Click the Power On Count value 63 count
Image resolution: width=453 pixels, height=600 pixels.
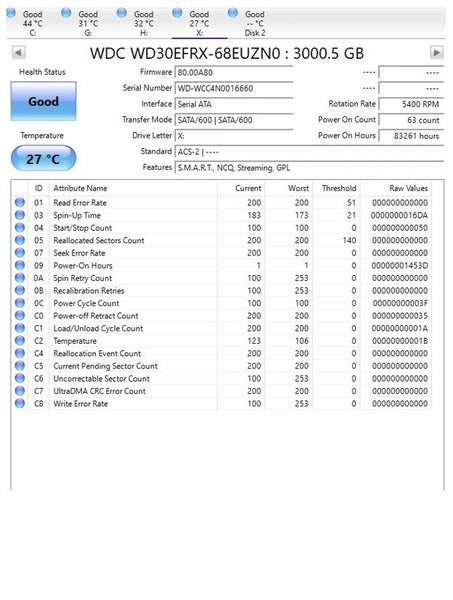(x=411, y=120)
